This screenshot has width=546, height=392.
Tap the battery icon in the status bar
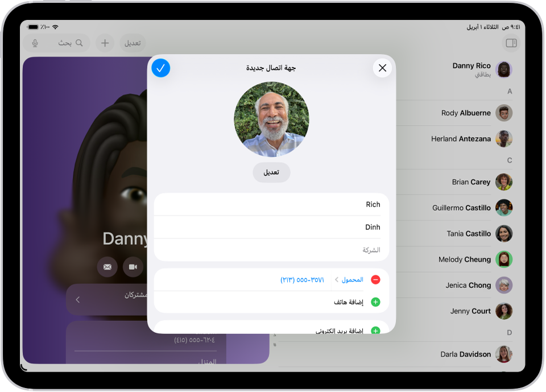(33, 27)
